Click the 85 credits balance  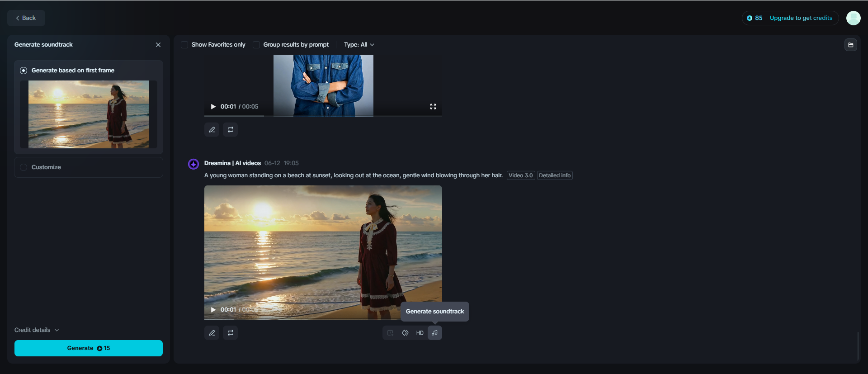(755, 18)
